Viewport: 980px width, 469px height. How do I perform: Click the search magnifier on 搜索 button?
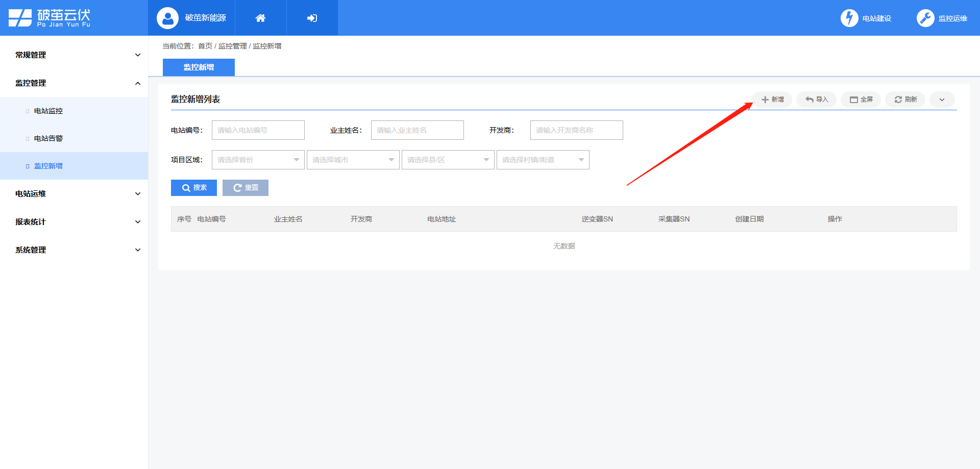pyautogui.click(x=186, y=187)
